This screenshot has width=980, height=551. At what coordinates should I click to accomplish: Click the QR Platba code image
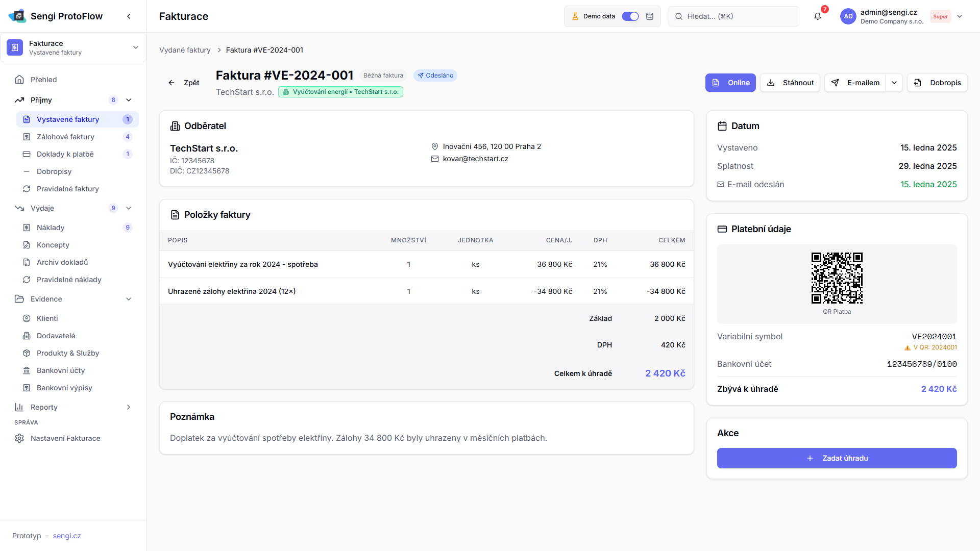837,278
